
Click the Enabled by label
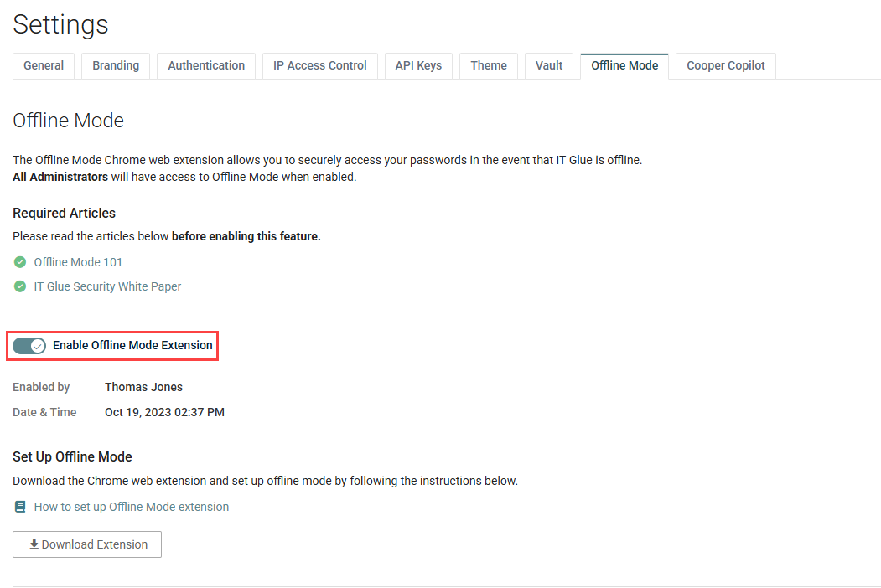pyautogui.click(x=41, y=387)
